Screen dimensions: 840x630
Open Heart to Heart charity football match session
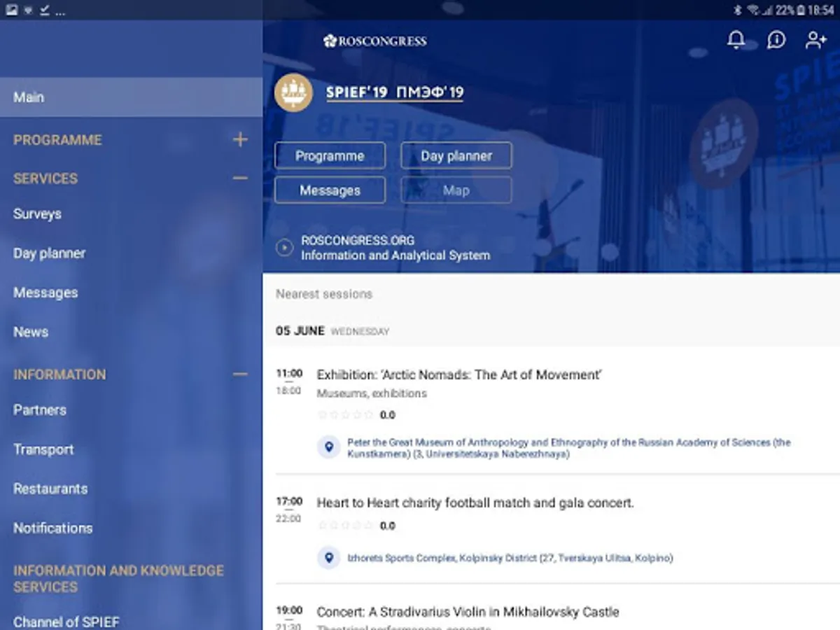pos(475,503)
